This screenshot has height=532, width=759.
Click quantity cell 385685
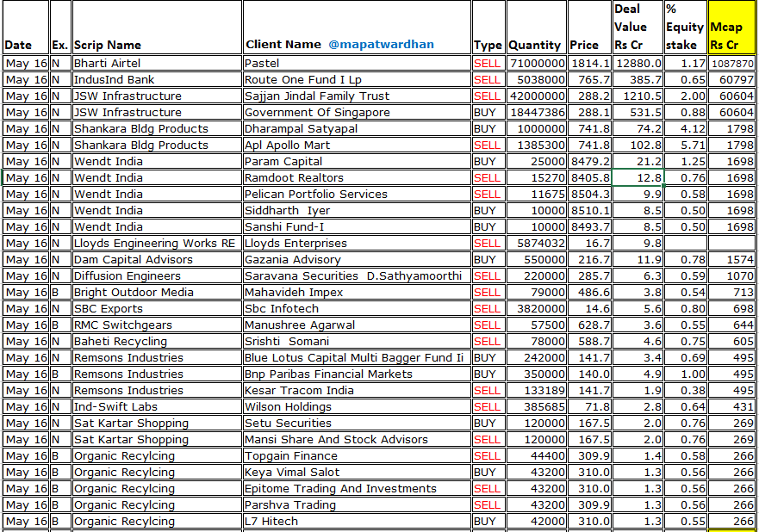[x=537, y=407]
